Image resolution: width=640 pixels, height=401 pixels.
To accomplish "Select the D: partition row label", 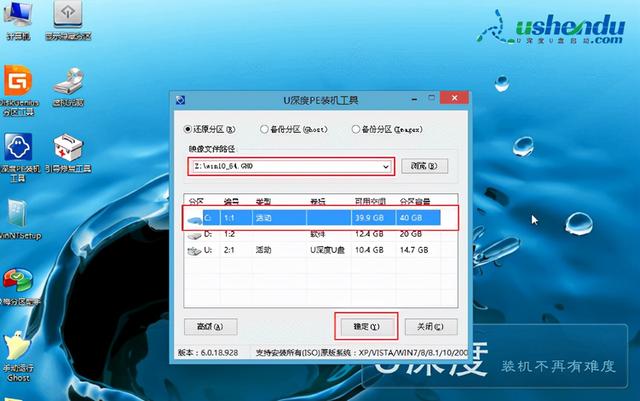I will point(208,234).
